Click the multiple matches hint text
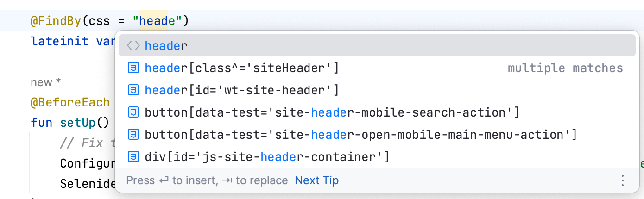This screenshot has height=199, width=644. pos(565,68)
